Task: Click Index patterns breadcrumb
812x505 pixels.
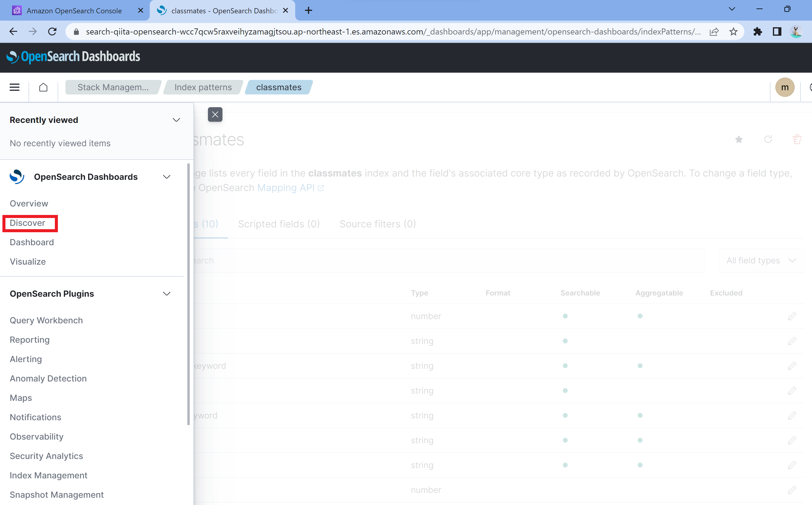Action: point(203,87)
